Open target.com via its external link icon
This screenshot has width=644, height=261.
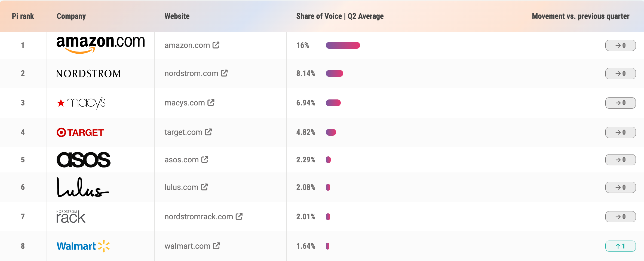[x=208, y=132]
